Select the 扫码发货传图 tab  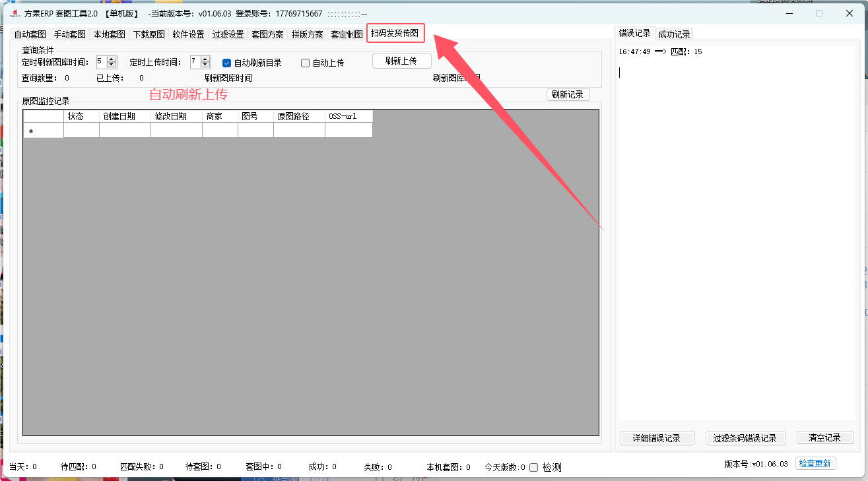pos(395,33)
